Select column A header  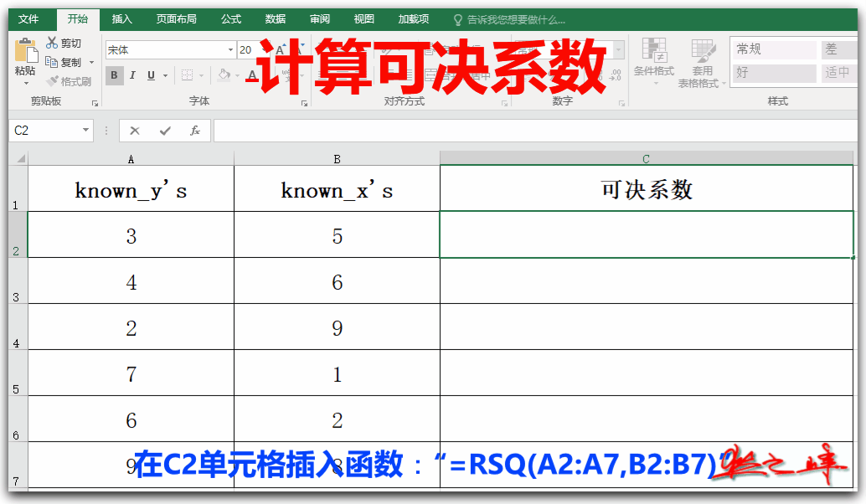click(131, 159)
